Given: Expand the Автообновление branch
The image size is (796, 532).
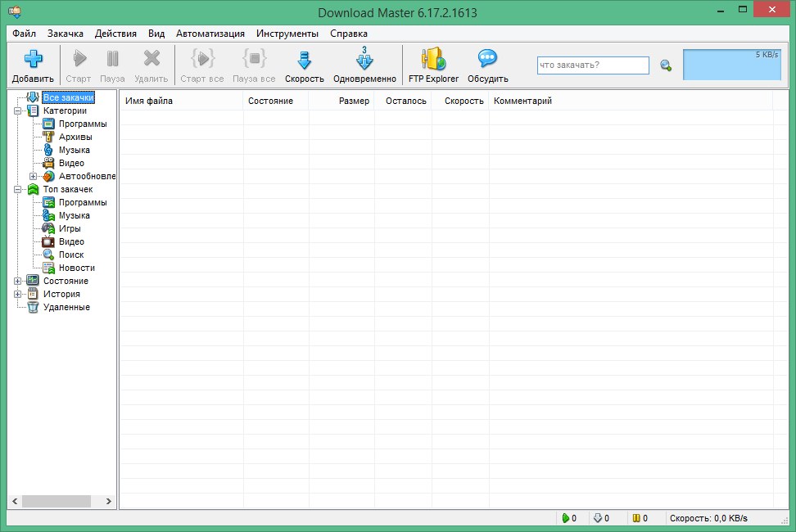Looking at the screenshot, I should [x=33, y=177].
